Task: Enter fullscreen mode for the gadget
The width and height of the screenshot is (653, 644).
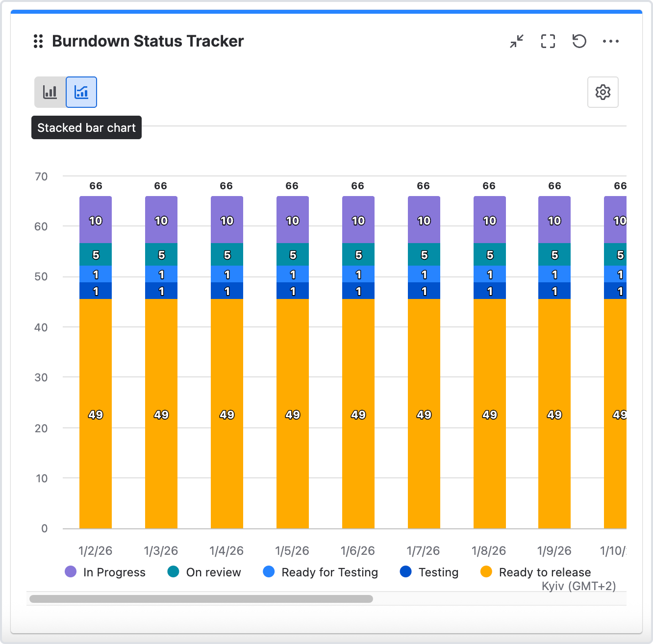Action: click(x=548, y=42)
